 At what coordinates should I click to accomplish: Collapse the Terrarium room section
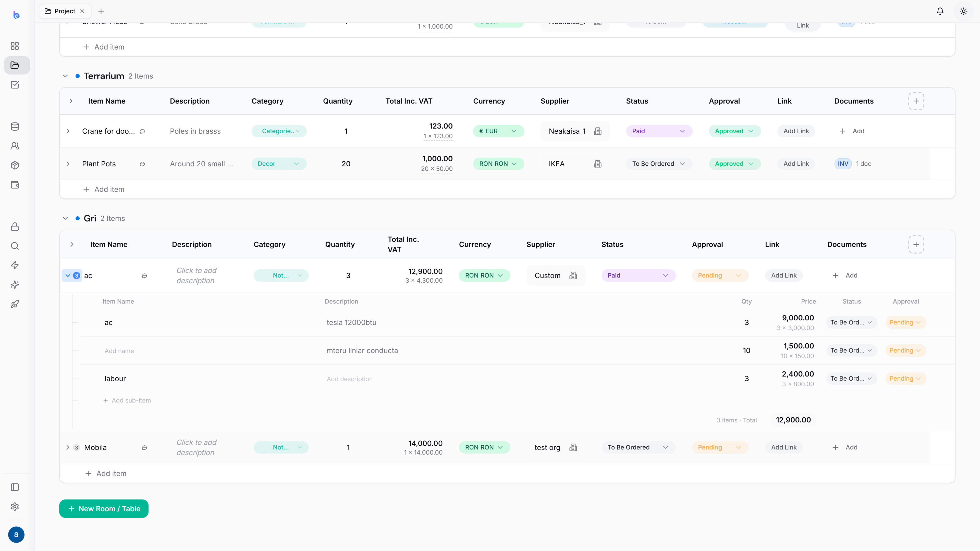tap(65, 77)
